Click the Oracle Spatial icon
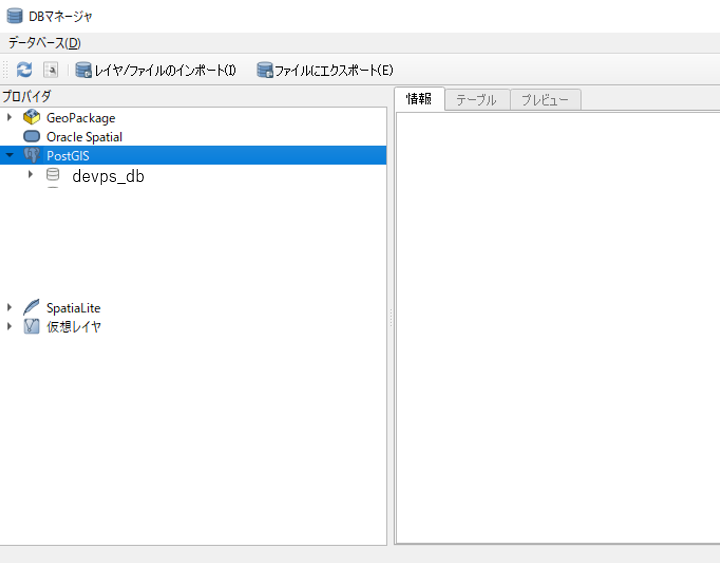 (32, 137)
